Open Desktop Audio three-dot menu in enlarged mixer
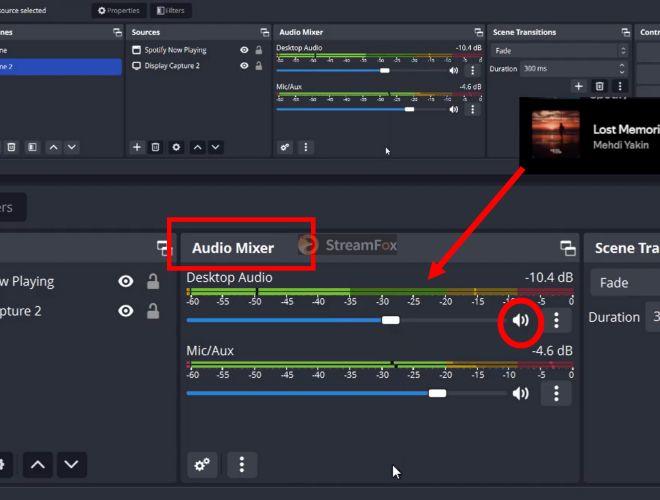660x500 pixels. pyautogui.click(x=556, y=320)
